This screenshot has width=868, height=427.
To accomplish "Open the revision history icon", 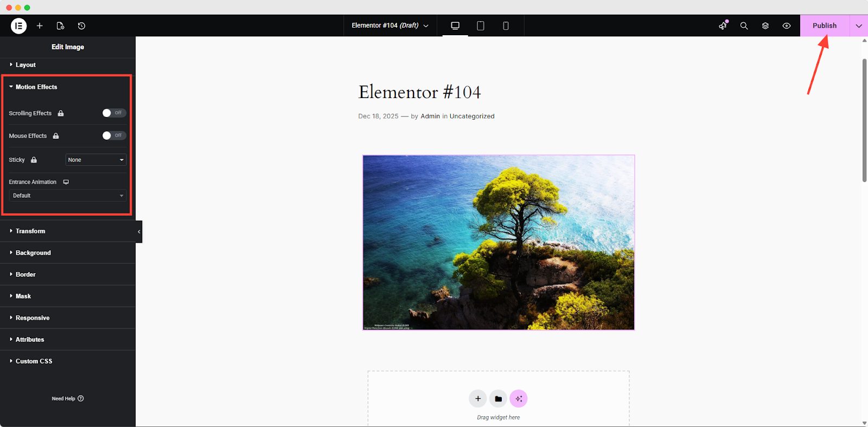I will pyautogui.click(x=81, y=25).
